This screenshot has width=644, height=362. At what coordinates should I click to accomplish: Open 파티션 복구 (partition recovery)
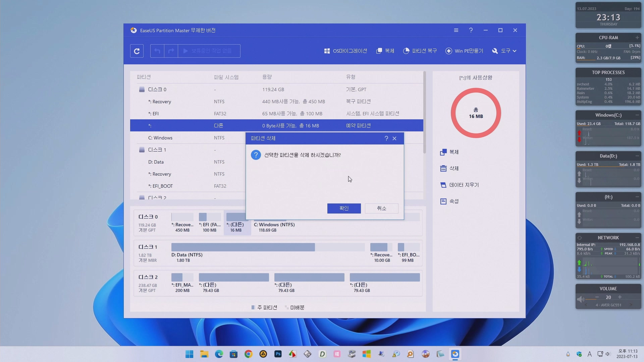click(420, 51)
